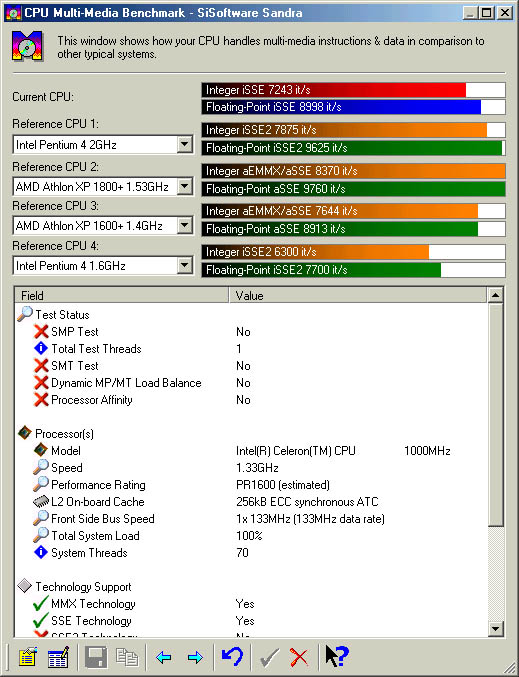Click the Integer iSSE2 6300 it/s bar
The image size is (519, 677).
pyautogui.click(x=353, y=252)
